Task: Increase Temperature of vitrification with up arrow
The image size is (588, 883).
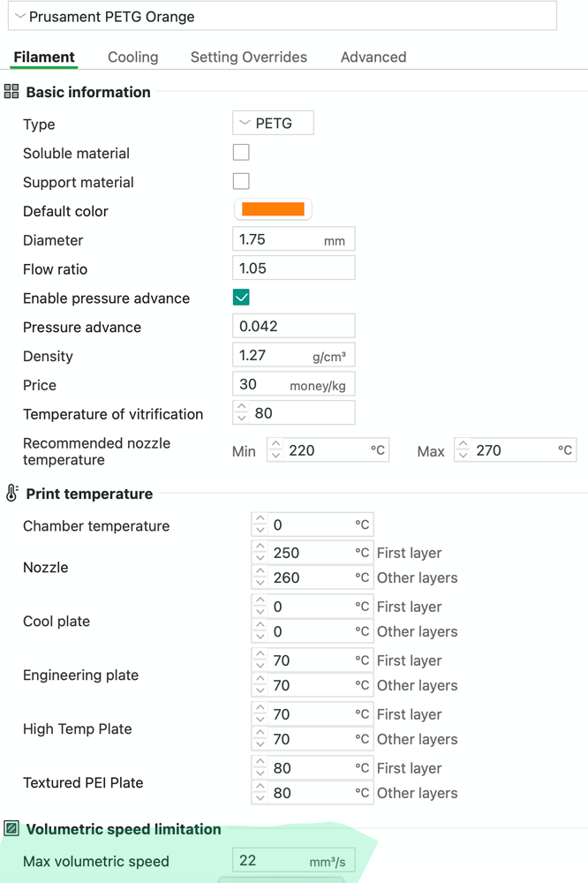Action: (x=242, y=407)
